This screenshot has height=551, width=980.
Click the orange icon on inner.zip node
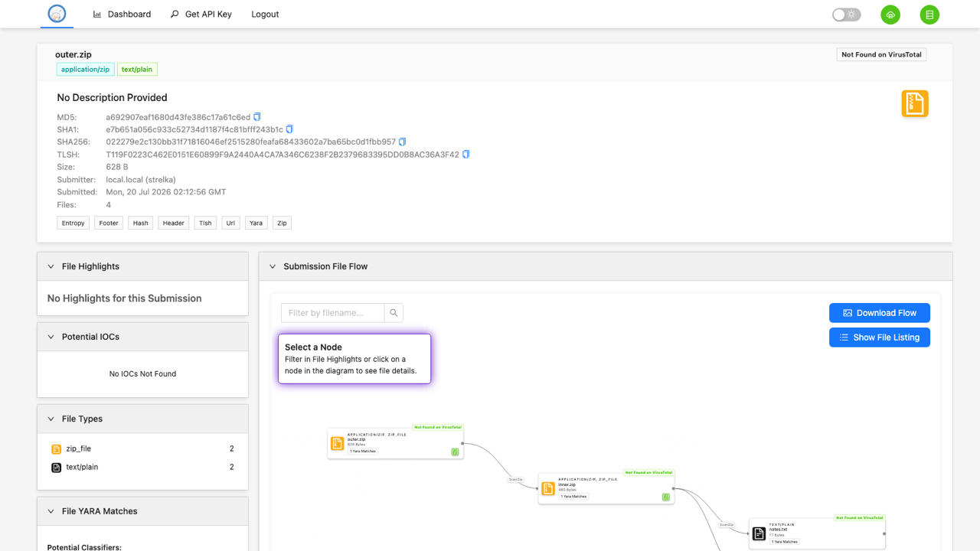click(548, 488)
